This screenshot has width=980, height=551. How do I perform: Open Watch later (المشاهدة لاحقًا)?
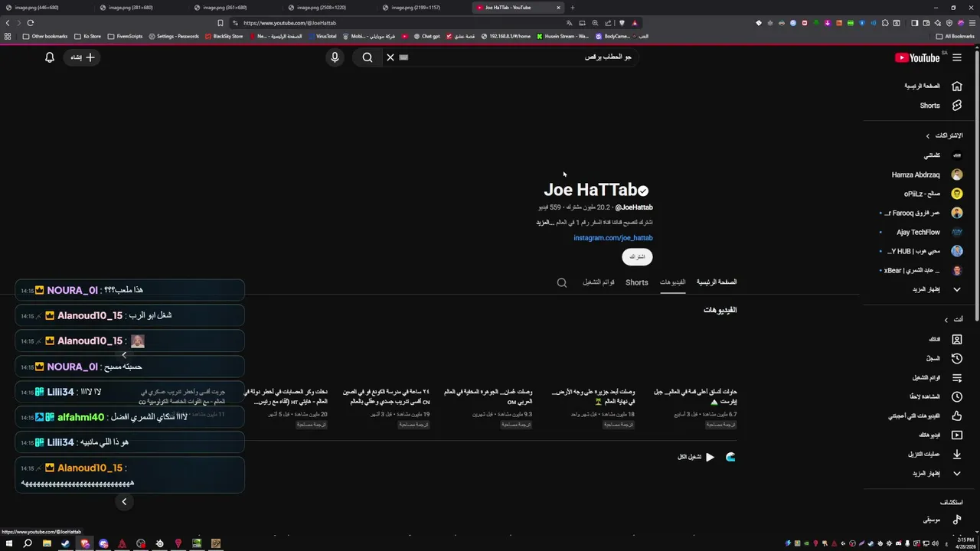tap(934, 396)
